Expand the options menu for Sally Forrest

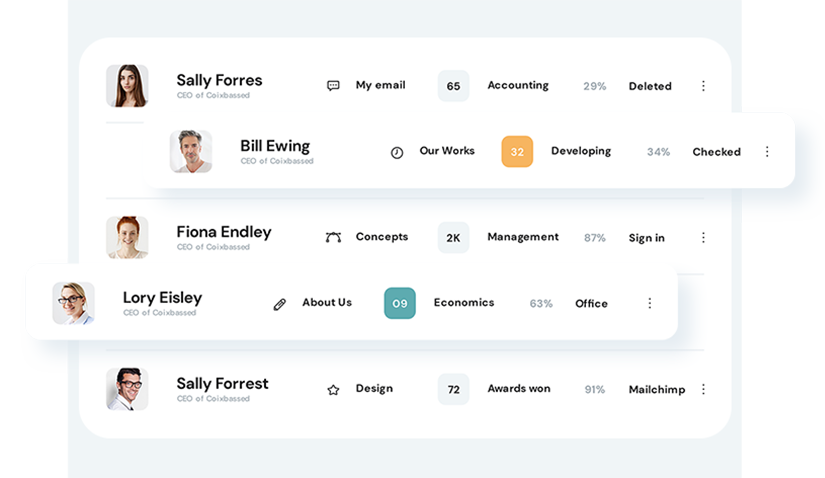[703, 389]
